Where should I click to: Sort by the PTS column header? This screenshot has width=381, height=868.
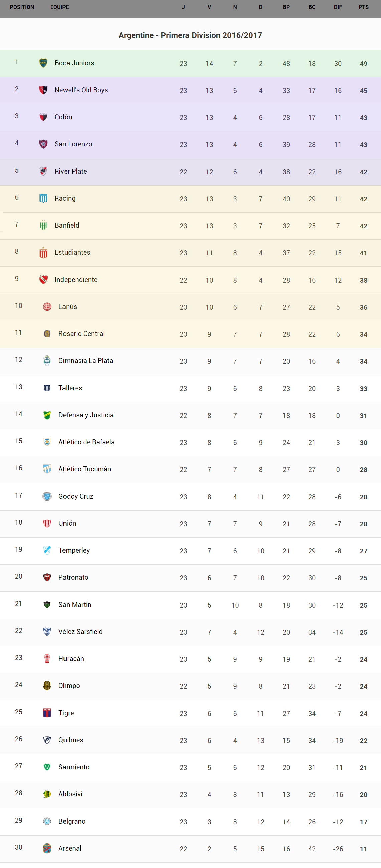click(363, 7)
